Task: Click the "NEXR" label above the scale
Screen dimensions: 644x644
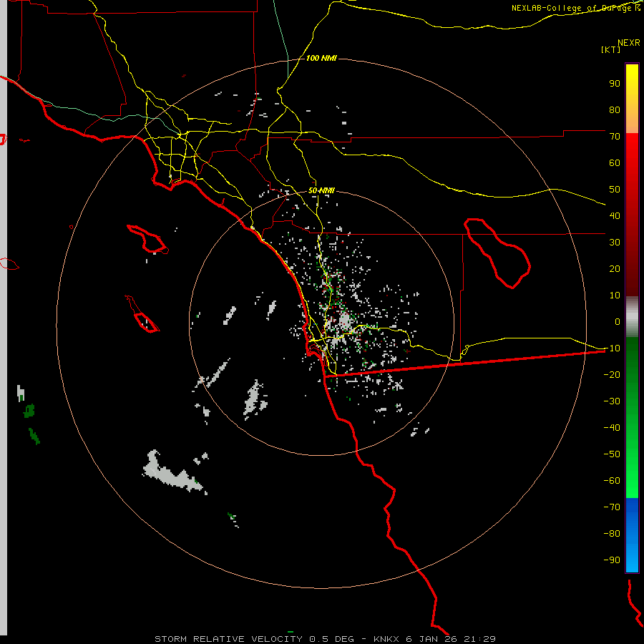Action: click(629, 43)
